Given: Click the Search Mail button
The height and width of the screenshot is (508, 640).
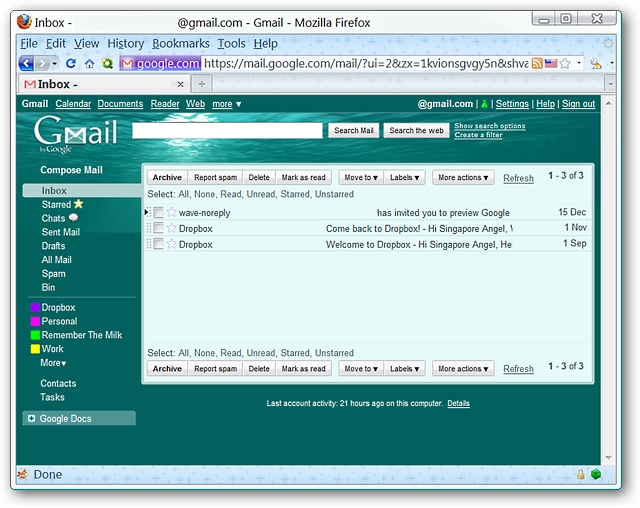Looking at the screenshot, I should point(353,130).
